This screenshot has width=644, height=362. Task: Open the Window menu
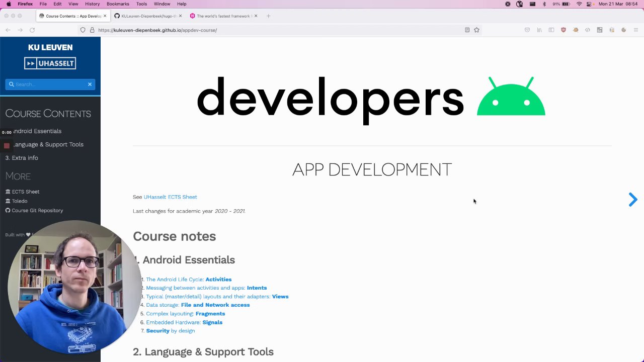[x=162, y=4]
